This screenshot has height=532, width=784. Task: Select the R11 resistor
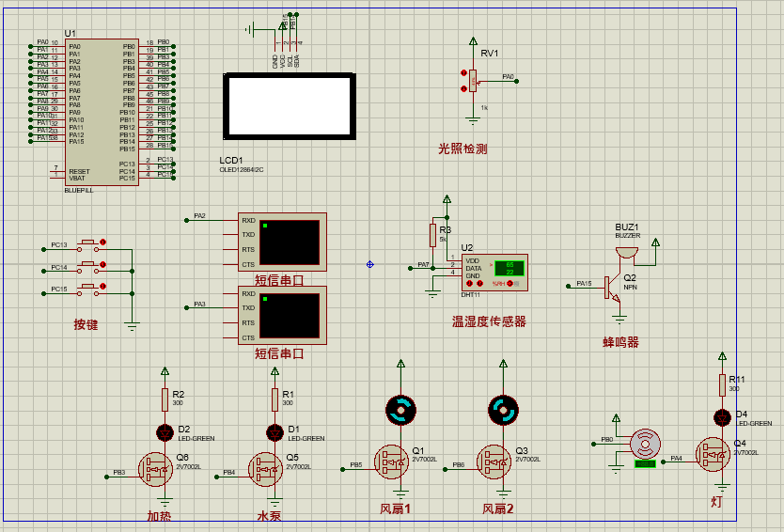tap(722, 385)
